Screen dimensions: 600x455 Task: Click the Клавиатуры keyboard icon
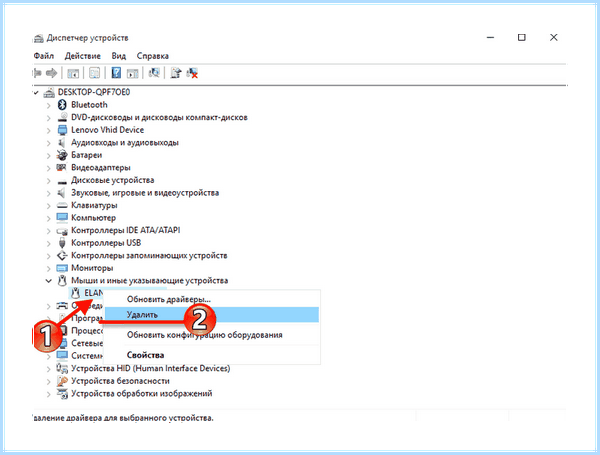point(62,205)
